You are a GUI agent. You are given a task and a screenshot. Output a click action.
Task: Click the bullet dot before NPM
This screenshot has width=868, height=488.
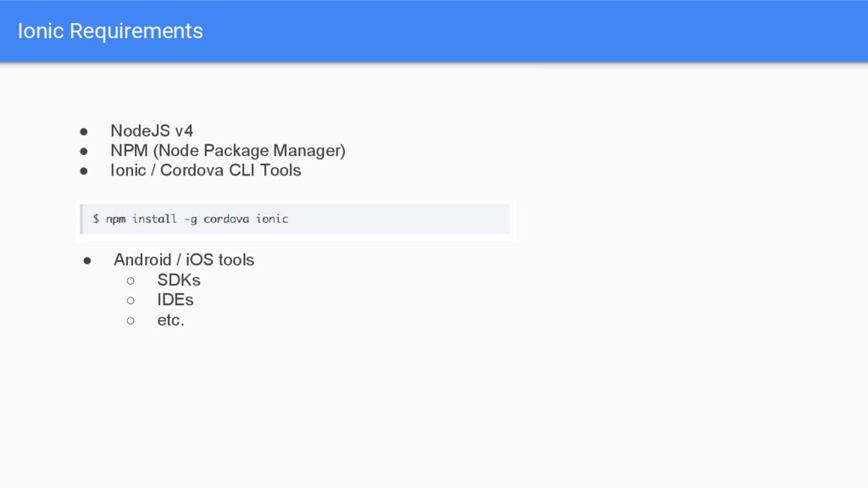[84, 151]
